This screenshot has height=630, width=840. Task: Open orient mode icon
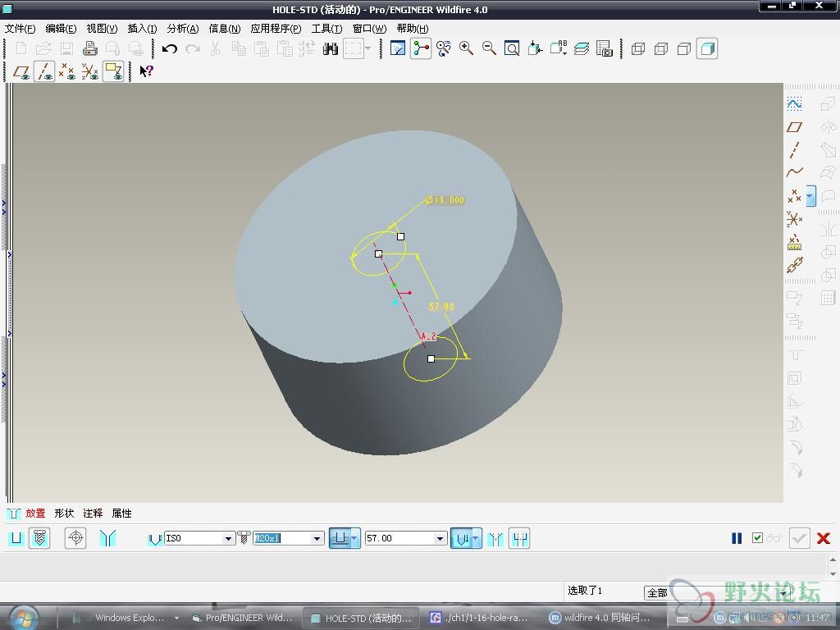pyautogui.click(x=444, y=48)
